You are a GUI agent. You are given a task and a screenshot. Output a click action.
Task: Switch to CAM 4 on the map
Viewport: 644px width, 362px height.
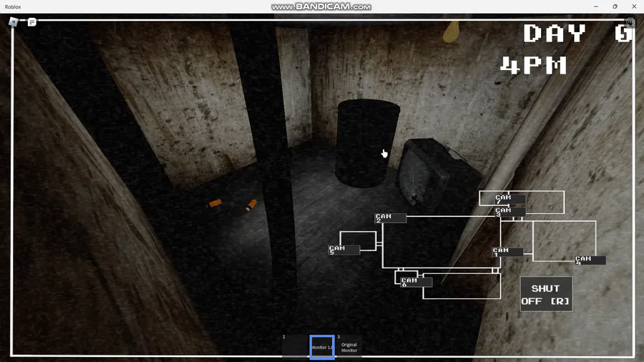click(x=590, y=260)
